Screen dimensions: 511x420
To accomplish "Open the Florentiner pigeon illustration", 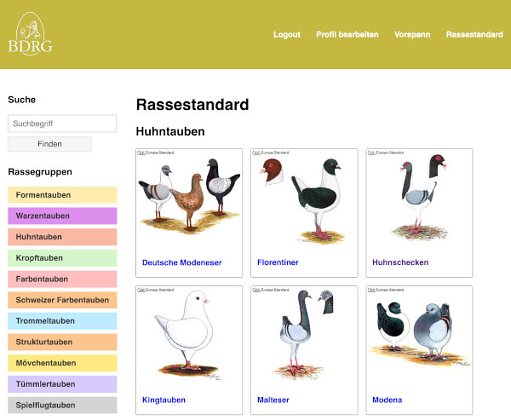I will 304,199.
